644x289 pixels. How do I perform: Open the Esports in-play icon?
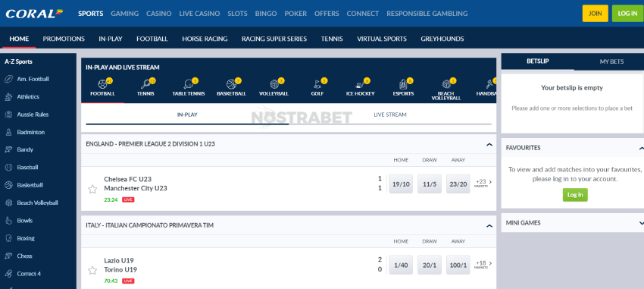403,87
